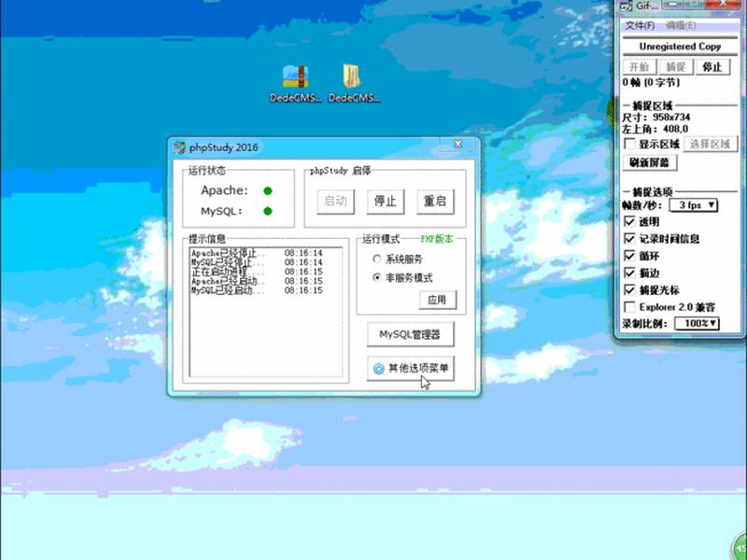Open the 其他选项菜单 button
The image size is (747, 560).
tap(410, 369)
